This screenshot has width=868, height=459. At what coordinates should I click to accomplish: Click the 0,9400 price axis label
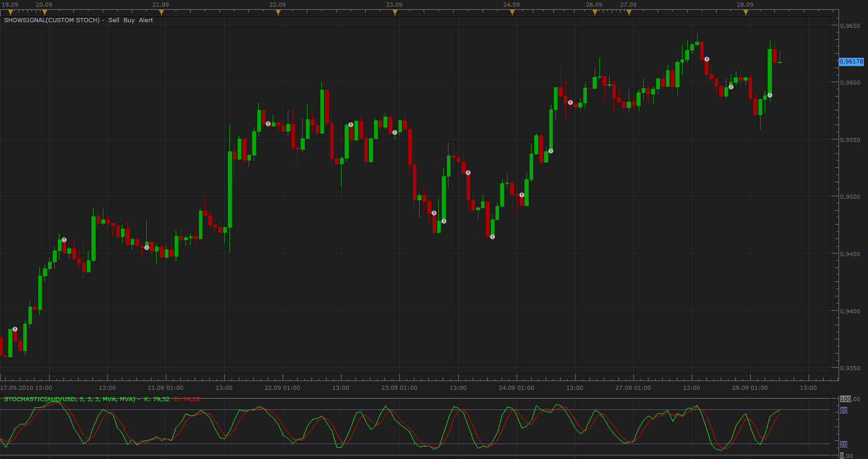pos(850,311)
